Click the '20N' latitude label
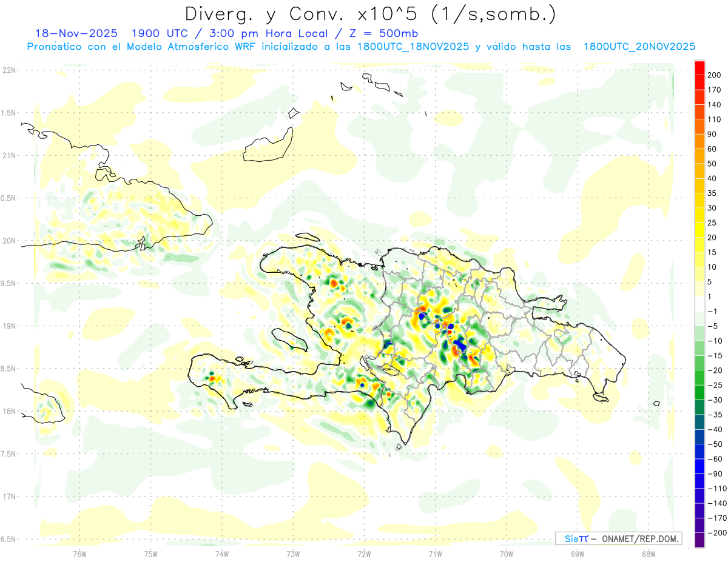Viewport: 728px width, 562px height. coord(8,241)
